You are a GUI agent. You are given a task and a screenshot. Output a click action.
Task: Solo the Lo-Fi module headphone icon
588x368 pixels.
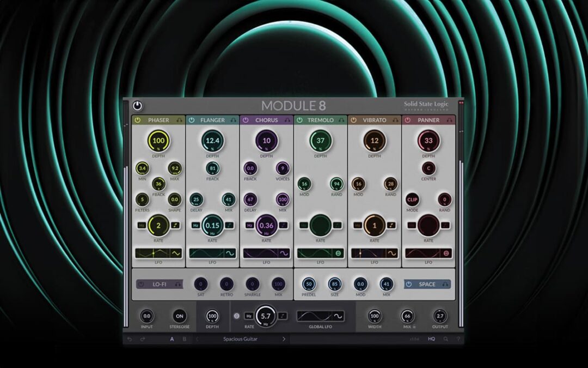click(x=178, y=284)
